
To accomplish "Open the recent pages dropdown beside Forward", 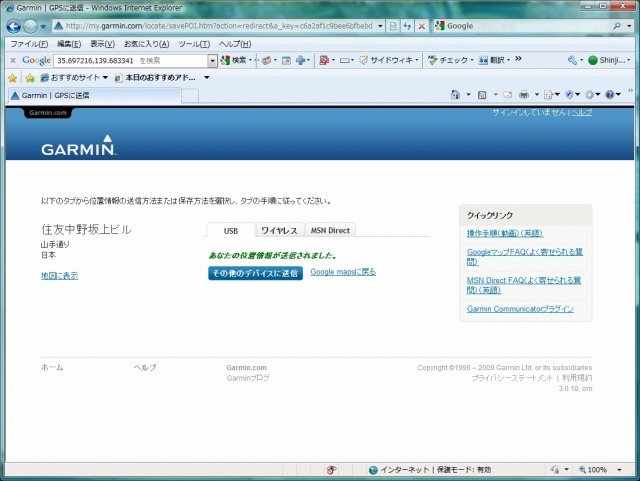I will click(43, 27).
